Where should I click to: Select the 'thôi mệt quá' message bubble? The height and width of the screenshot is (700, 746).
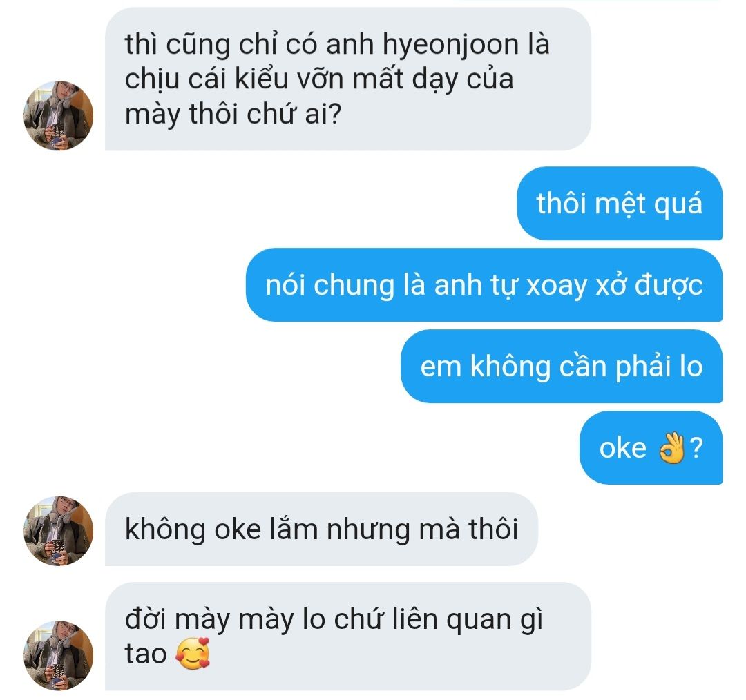[x=620, y=203]
